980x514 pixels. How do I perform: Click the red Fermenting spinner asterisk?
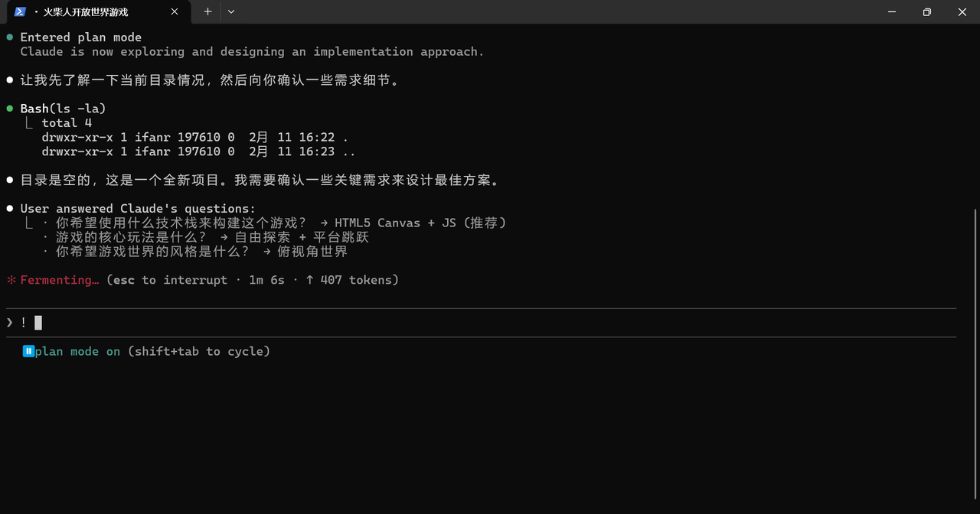tap(11, 280)
